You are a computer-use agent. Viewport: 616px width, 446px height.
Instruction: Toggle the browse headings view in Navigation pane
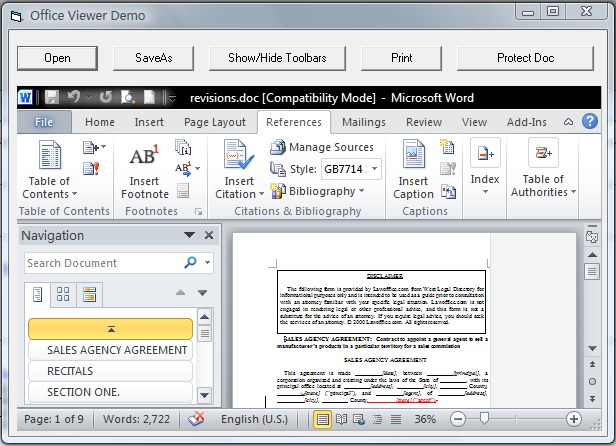coord(38,294)
